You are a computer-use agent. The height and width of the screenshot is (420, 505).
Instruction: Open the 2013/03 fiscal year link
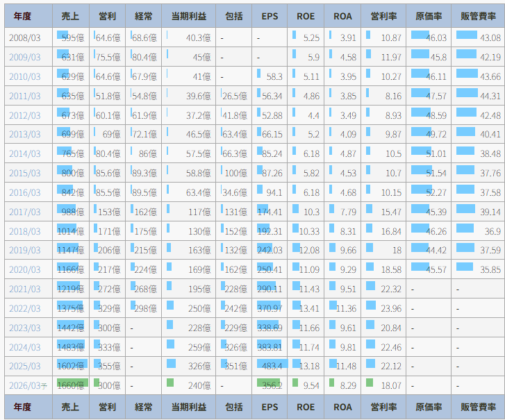click(x=25, y=134)
